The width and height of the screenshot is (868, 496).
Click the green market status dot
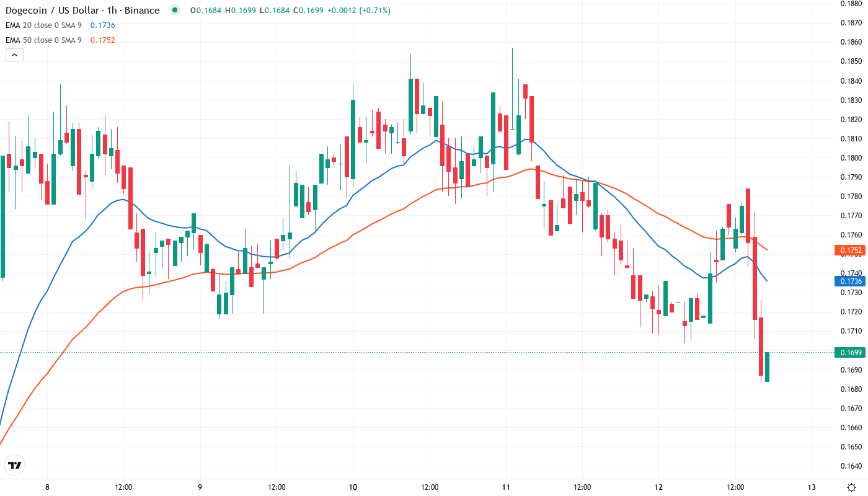175,10
